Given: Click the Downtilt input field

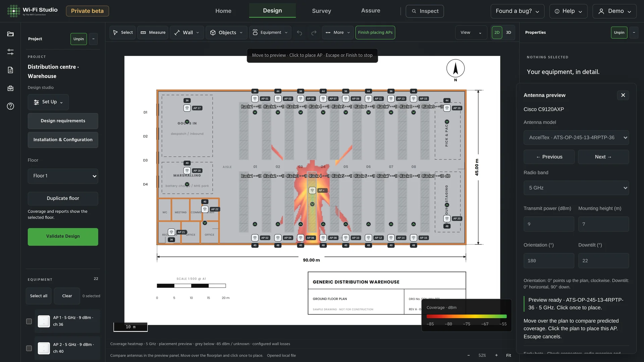Looking at the screenshot, I should [603, 261].
